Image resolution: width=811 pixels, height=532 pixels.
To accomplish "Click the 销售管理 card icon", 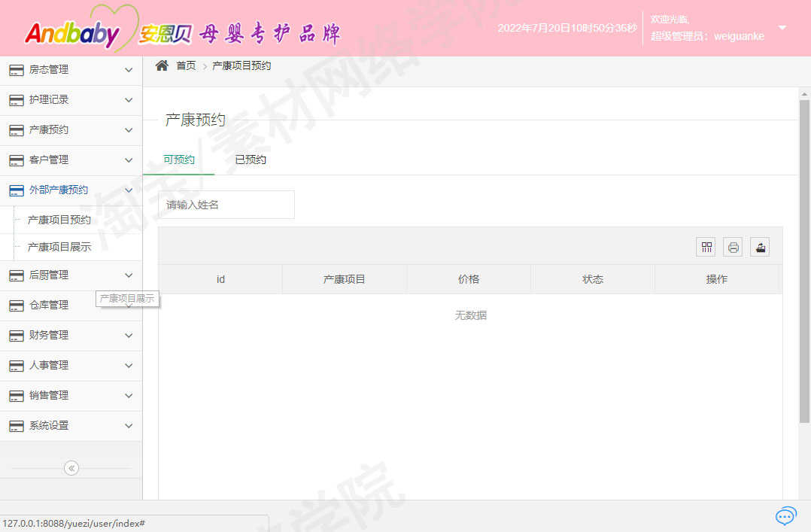I will [17, 395].
